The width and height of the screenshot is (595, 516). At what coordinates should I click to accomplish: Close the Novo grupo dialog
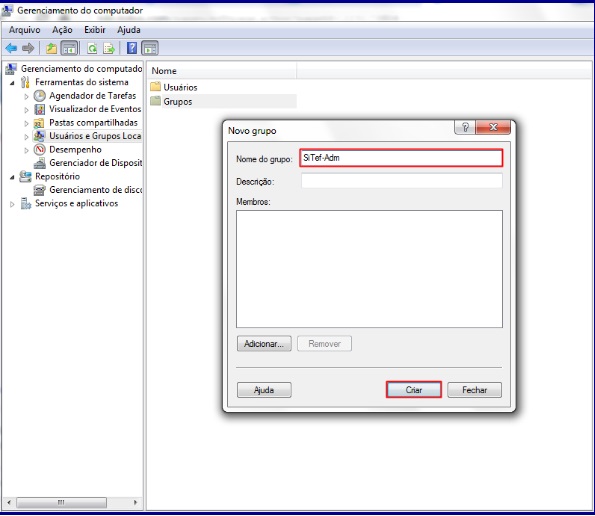pyautogui.click(x=493, y=127)
